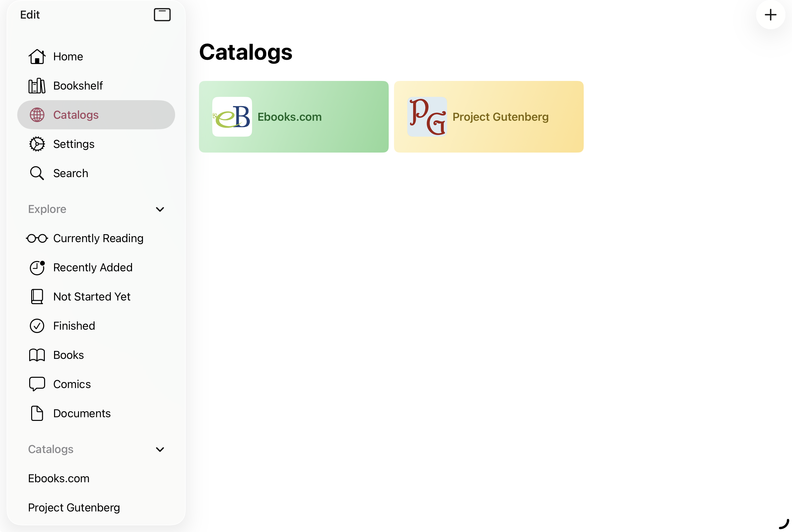Click the Books open-book icon
The height and width of the screenshot is (532, 792).
coord(36,355)
